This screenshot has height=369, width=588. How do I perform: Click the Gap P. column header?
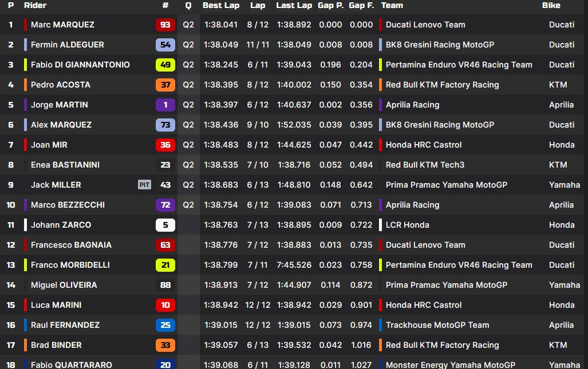tap(331, 6)
